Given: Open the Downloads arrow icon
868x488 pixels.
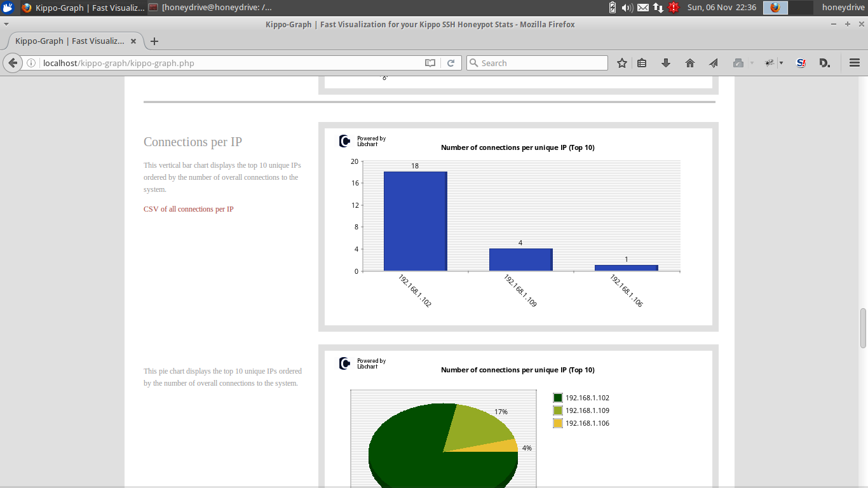Looking at the screenshot, I should (x=666, y=63).
